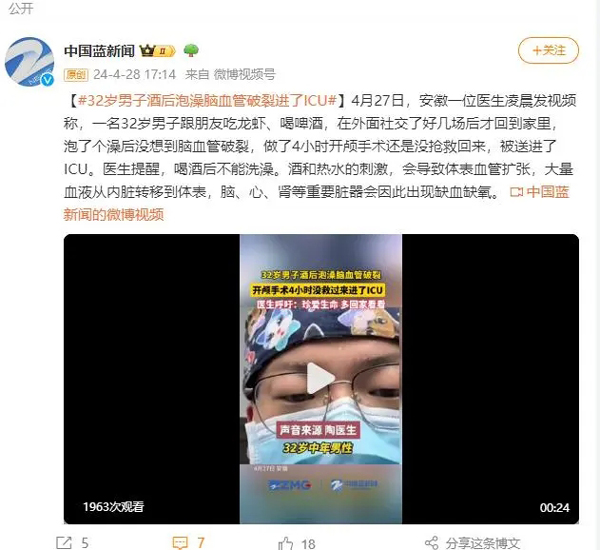
Task: Like the post with thumbs-up icon
Action: pyautogui.click(x=285, y=543)
